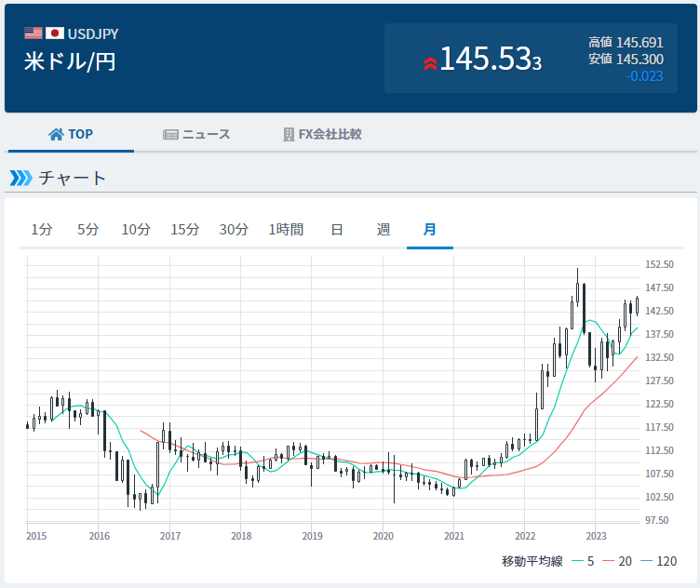Click the building icon beside FX会社比較
Viewport: 700px width, 588px height.
click(x=289, y=134)
